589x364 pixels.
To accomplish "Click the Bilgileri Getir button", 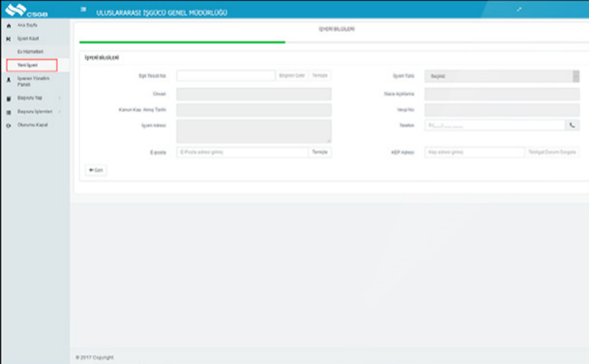I will tap(291, 76).
